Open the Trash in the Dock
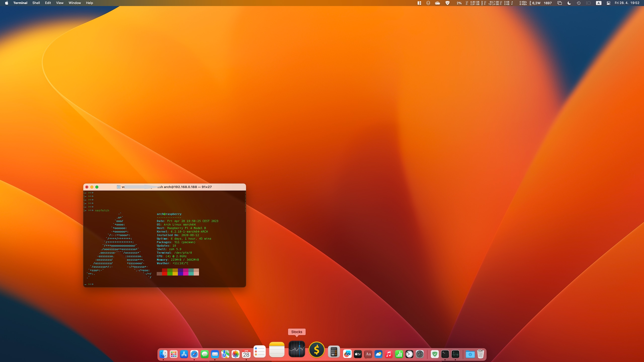 (480, 354)
